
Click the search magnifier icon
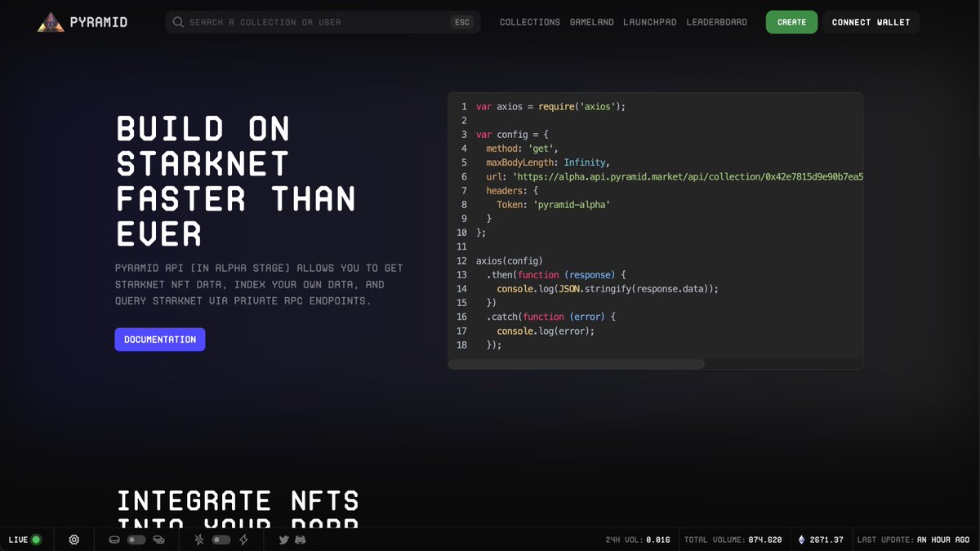(178, 22)
